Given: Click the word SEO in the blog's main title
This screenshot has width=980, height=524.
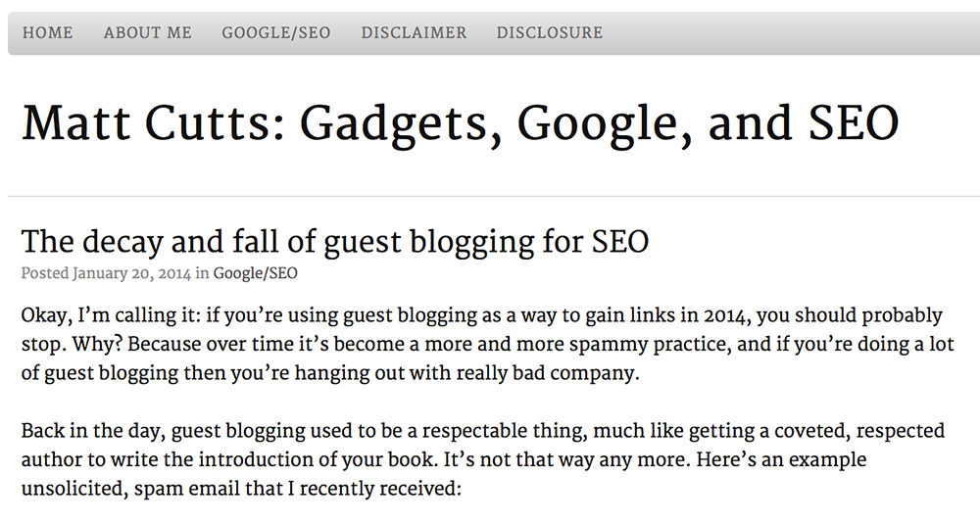Looking at the screenshot, I should click(854, 123).
